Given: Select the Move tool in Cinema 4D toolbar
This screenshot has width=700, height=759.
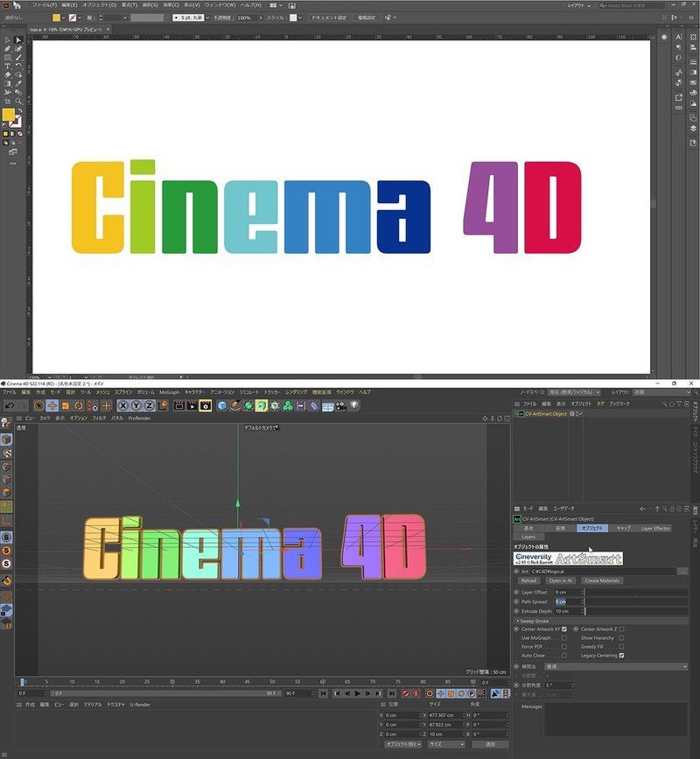Looking at the screenshot, I should click(52, 405).
